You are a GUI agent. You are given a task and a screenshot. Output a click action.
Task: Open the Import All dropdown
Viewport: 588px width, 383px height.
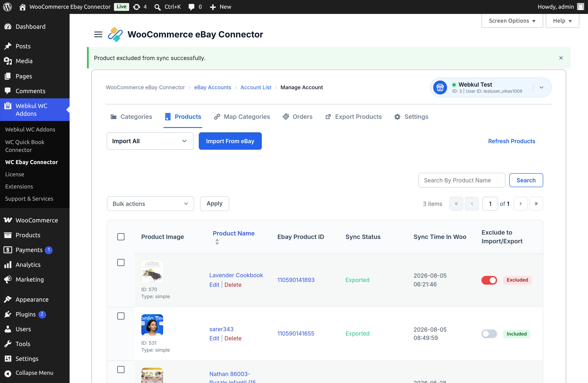(150, 141)
